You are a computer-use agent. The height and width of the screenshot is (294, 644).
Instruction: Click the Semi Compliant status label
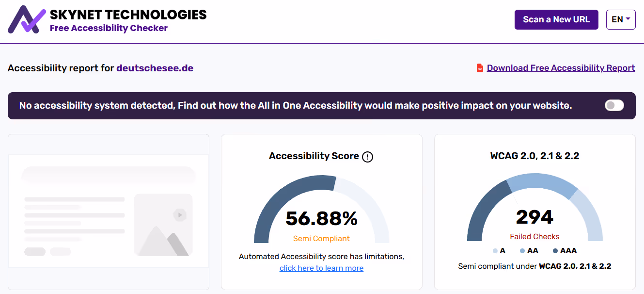tap(321, 239)
